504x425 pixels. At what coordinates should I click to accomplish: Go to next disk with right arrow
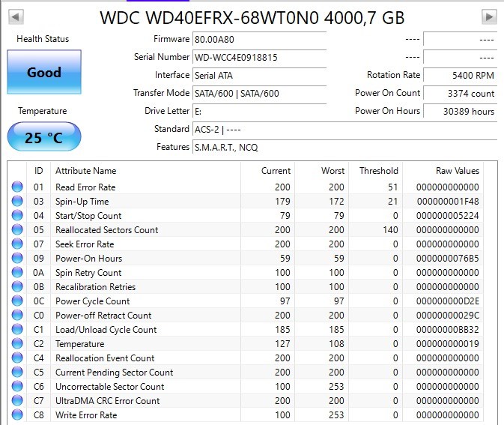tap(489, 16)
